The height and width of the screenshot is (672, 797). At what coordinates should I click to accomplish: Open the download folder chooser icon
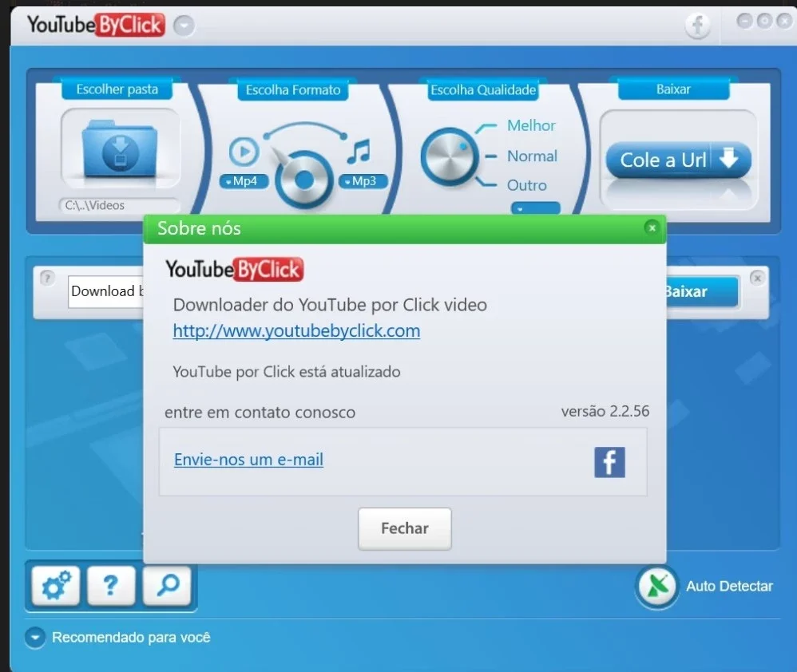(120, 148)
